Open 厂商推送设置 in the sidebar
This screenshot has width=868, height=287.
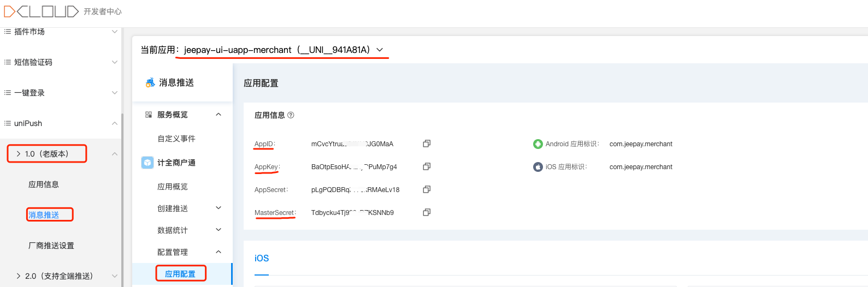point(51,246)
